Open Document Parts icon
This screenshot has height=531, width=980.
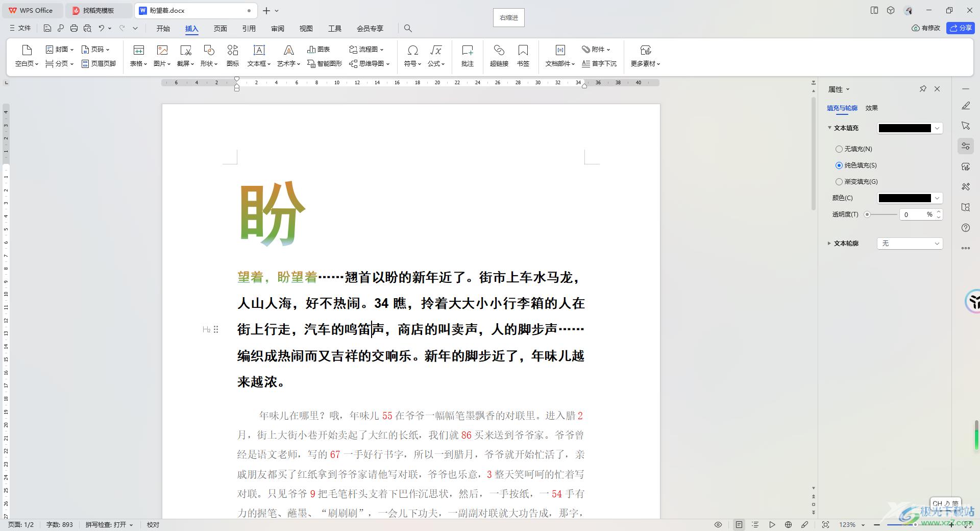pyautogui.click(x=560, y=50)
